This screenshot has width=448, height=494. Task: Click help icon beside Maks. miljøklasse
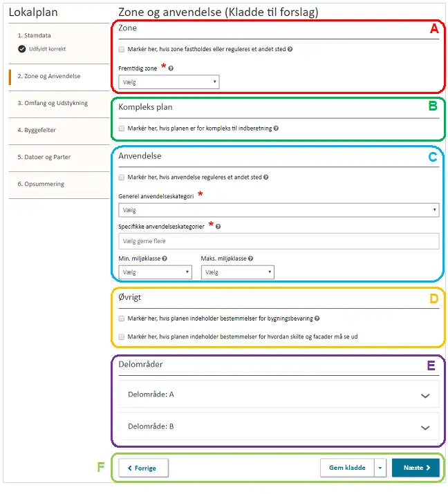(x=250, y=259)
